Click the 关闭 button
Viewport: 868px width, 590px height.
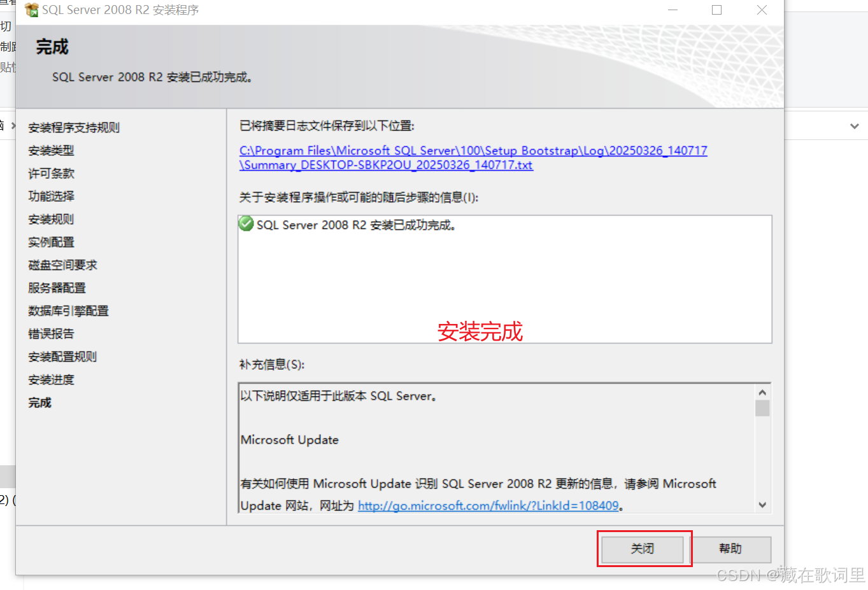[x=643, y=549]
